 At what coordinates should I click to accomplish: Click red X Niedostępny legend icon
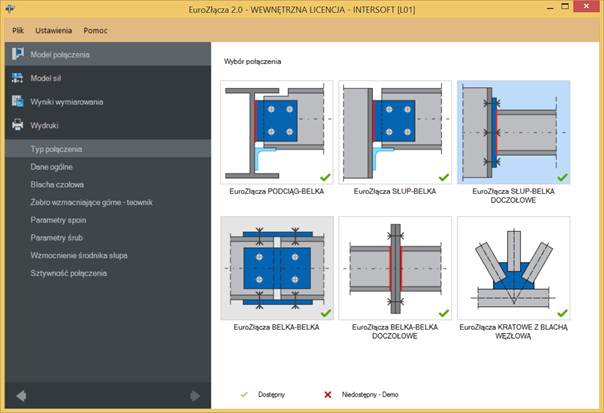pos(328,395)
